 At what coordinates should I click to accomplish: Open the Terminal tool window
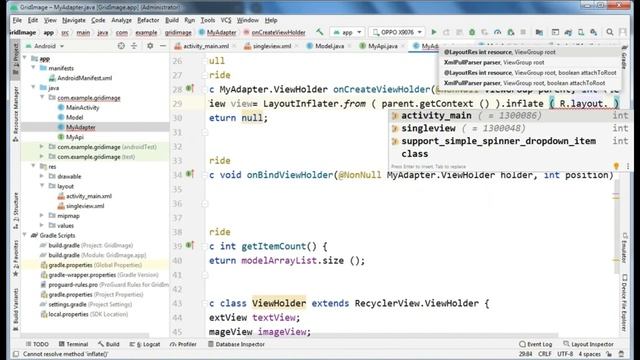tap(73, 344)
